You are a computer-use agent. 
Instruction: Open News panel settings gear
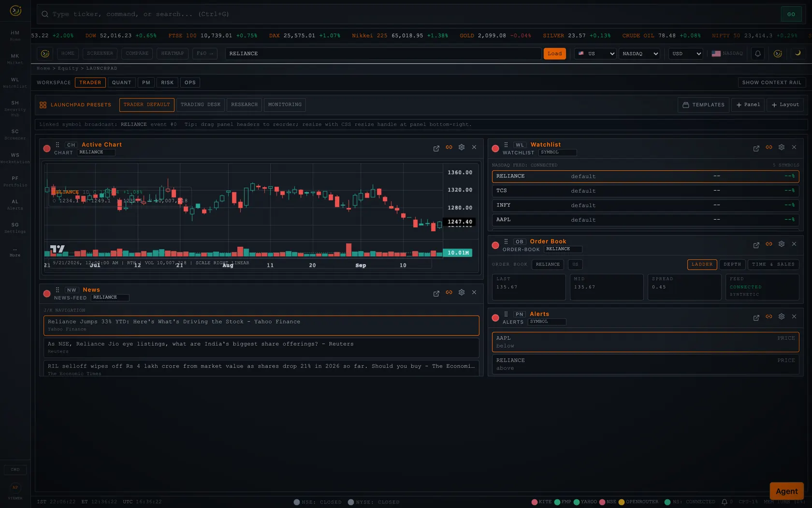click(462, 292)
